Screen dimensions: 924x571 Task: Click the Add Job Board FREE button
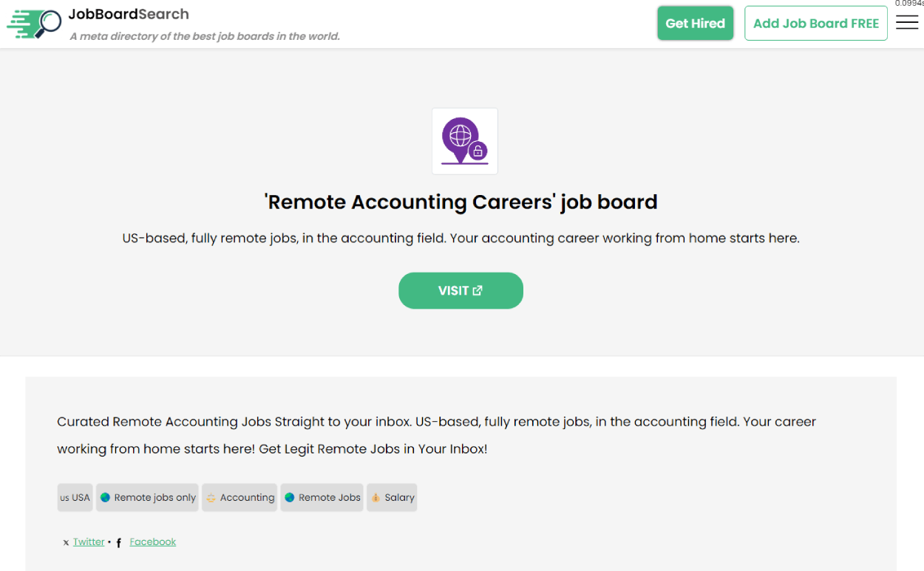coord(815,23)
